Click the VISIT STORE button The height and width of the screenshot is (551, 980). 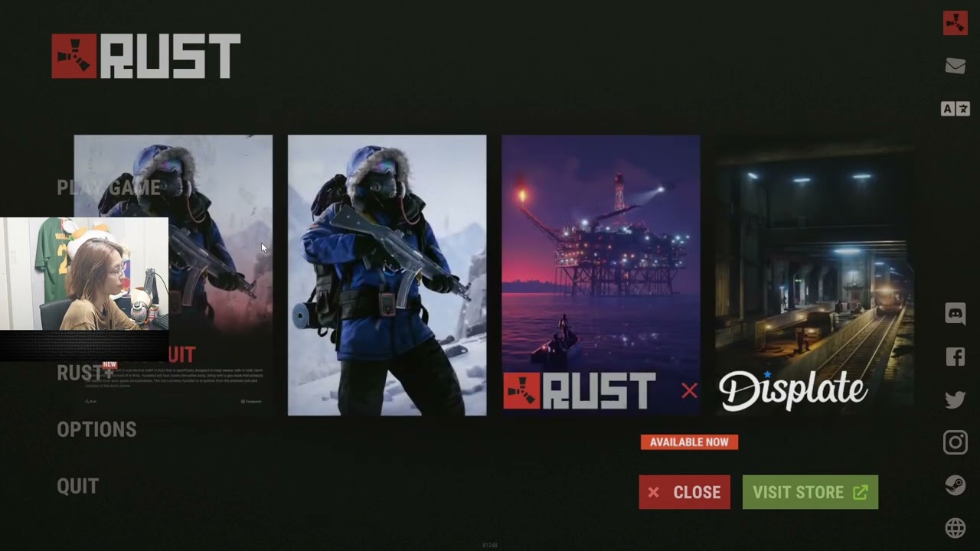point(810,492)
